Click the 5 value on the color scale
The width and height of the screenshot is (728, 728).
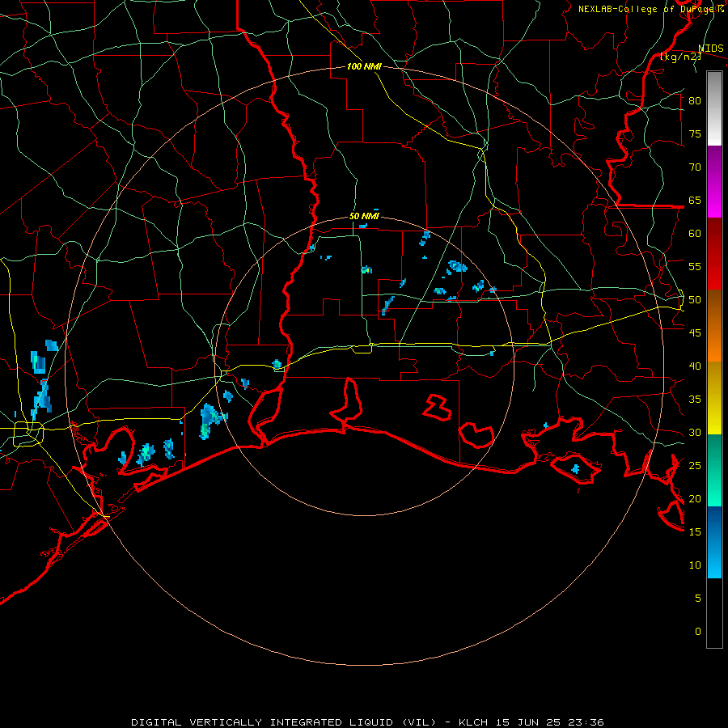[x=698, y=599]
